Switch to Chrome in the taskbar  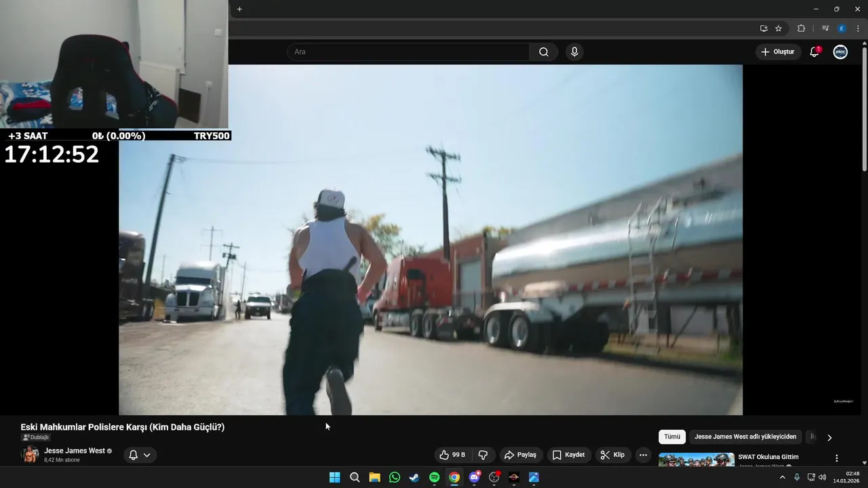pos(454,477)
